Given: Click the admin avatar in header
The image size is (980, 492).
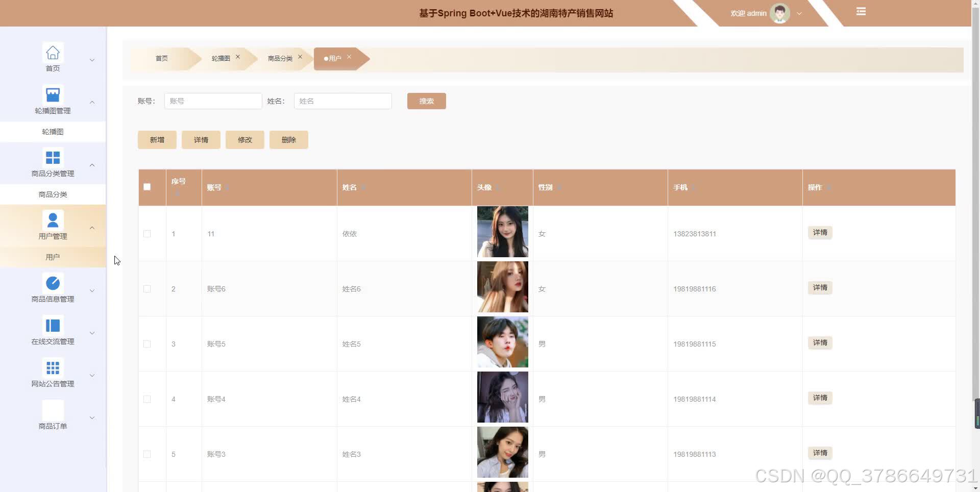Looking at the screenshot, I should click(779, 13).
